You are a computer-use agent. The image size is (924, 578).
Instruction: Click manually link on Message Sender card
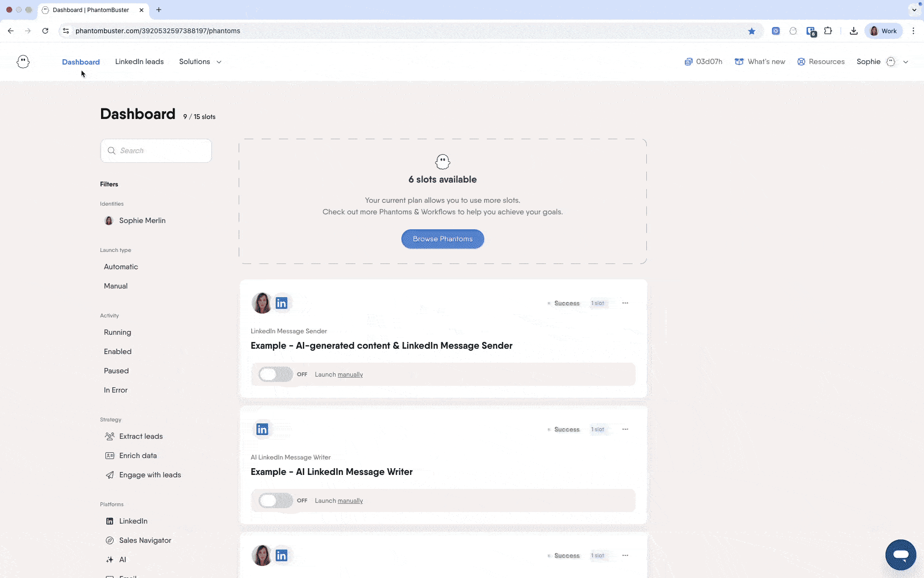350,375
